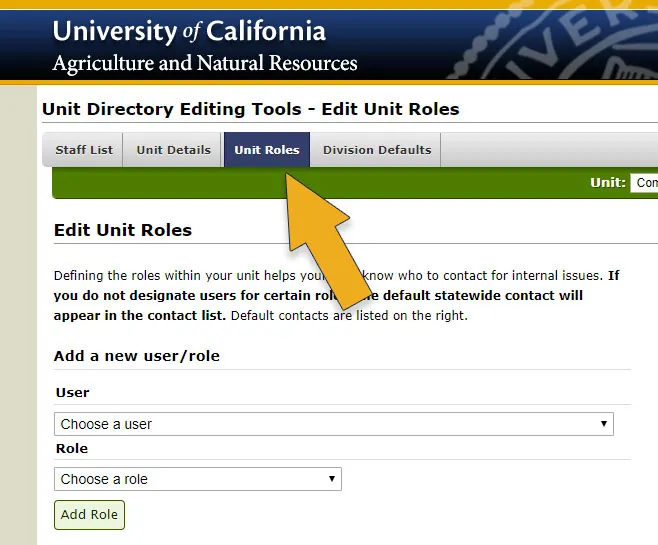Click the arrow on the user dropdown
The width and height of the screenshot is (658, 545).
[603, 424]
